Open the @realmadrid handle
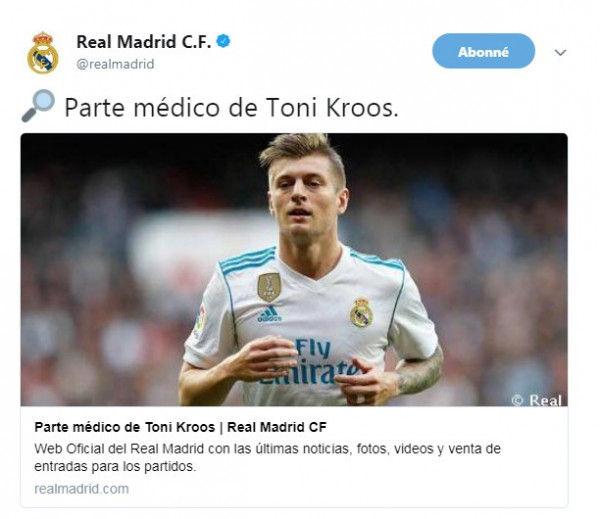The width and height of the screenshot is (600, 519). point(115,64)
